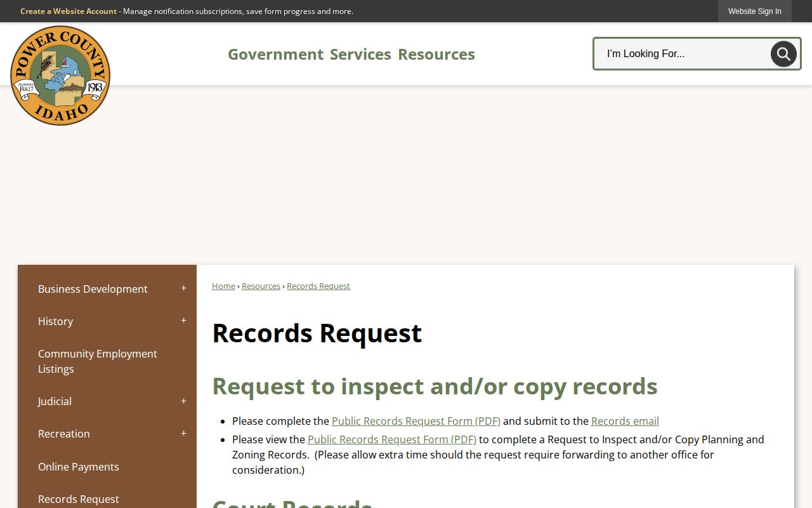Viewport: 812px width, 508px height.
Task: Expand the Recreation submenu toggle
Action: coord(183,434)
